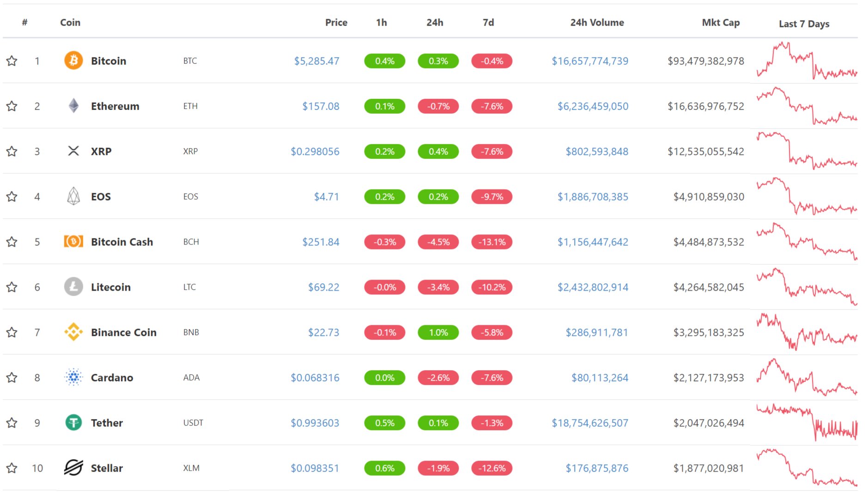The width and height of the screenshot is (868, 494).
Task: Click XRP price $0.298056
Action: [315, 151]
